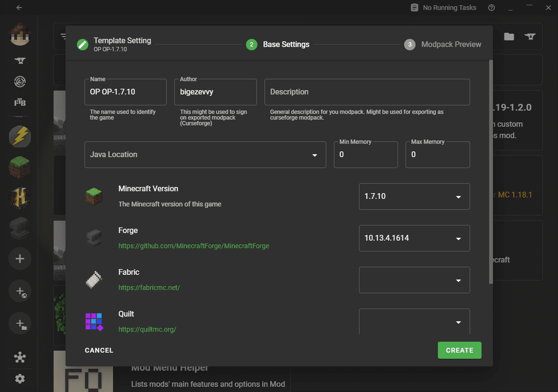Viewport: 558px width, 392px height.
Task: Go to Modpack Preview step 3
Action: 443,45
